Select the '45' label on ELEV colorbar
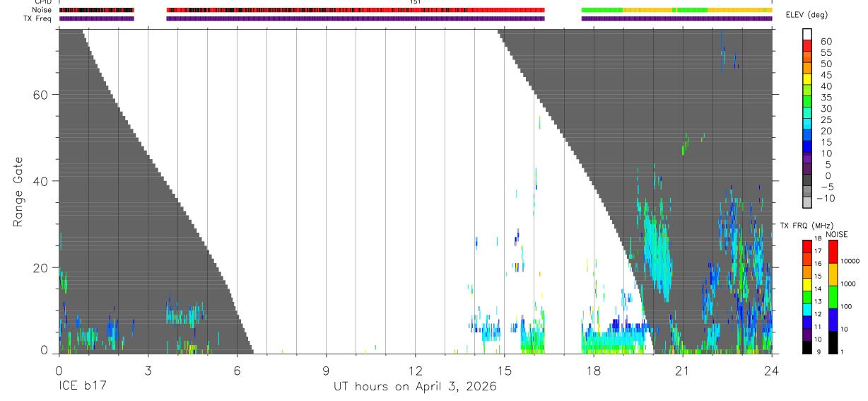 [x=826, y=75]
